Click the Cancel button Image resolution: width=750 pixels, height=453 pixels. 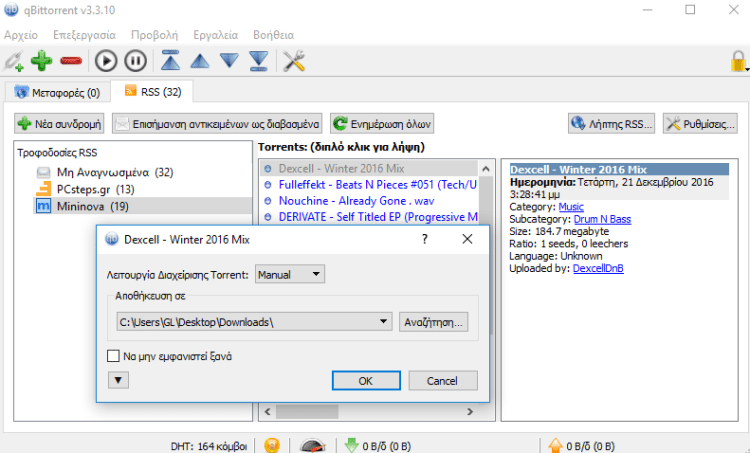(443, 380)
